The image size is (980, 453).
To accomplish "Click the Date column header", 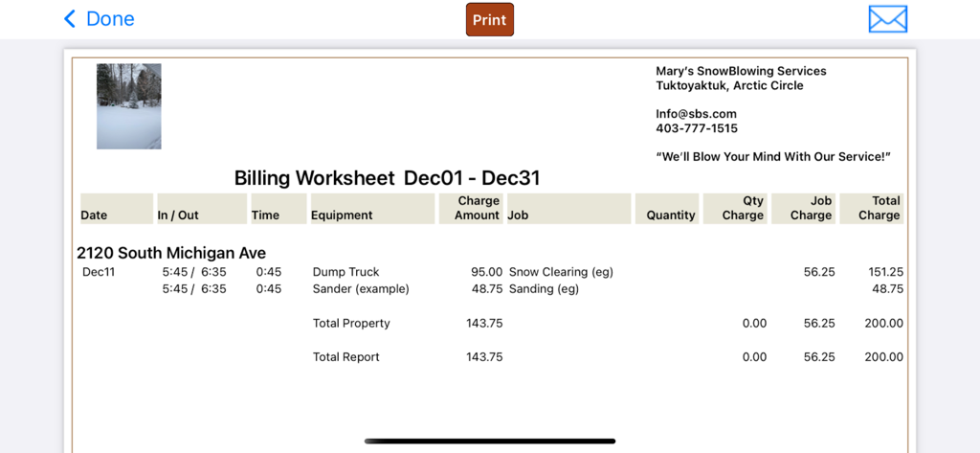I will tap(117, 209).
